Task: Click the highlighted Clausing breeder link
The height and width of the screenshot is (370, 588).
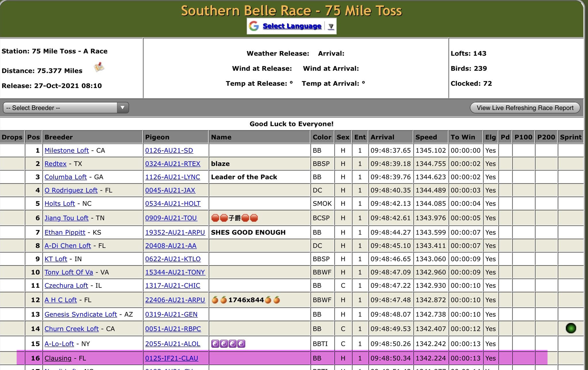Action: coord(58,358)
